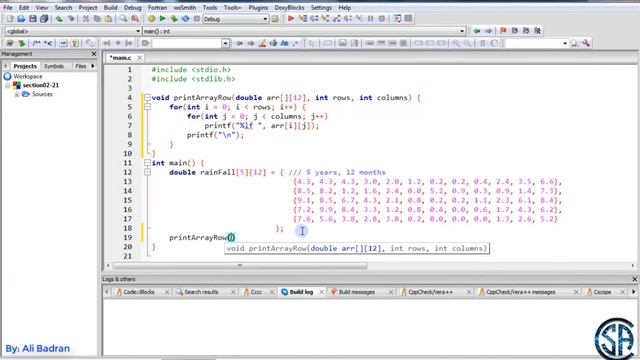640x360 pixels.
Task: Open debugging windows icon
Action: pos(397,19)
